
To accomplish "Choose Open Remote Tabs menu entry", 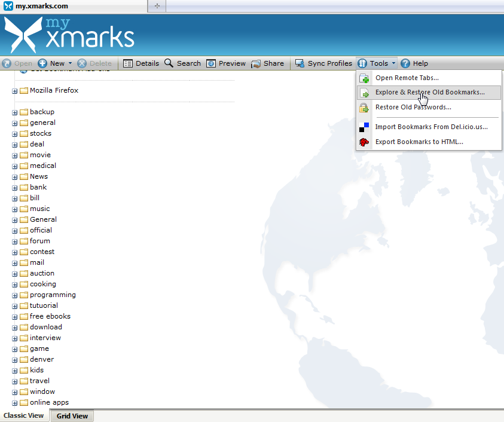I will 429,78.
